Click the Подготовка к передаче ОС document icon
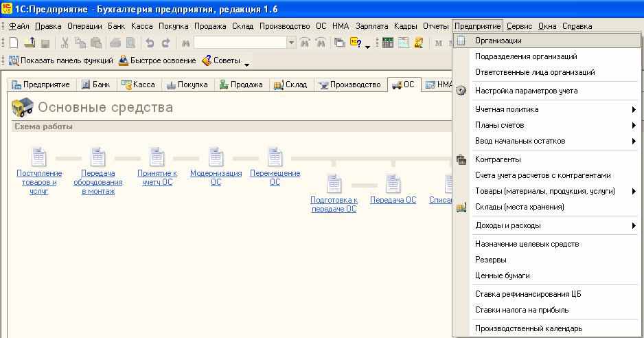The image size is (644, 338). [334, 184]
